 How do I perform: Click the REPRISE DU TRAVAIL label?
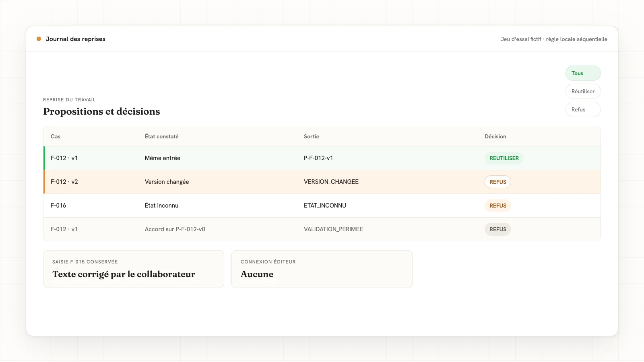click(x=69, y=100)
